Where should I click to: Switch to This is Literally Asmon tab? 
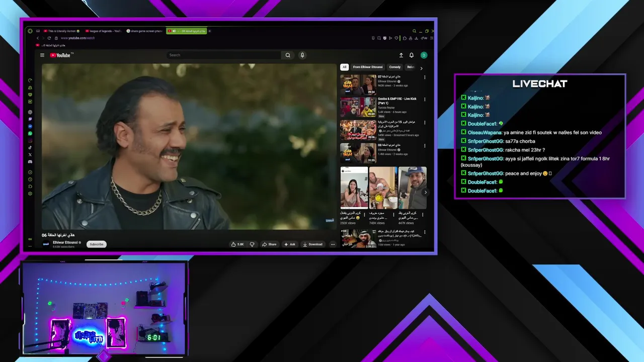pos(62,31)
